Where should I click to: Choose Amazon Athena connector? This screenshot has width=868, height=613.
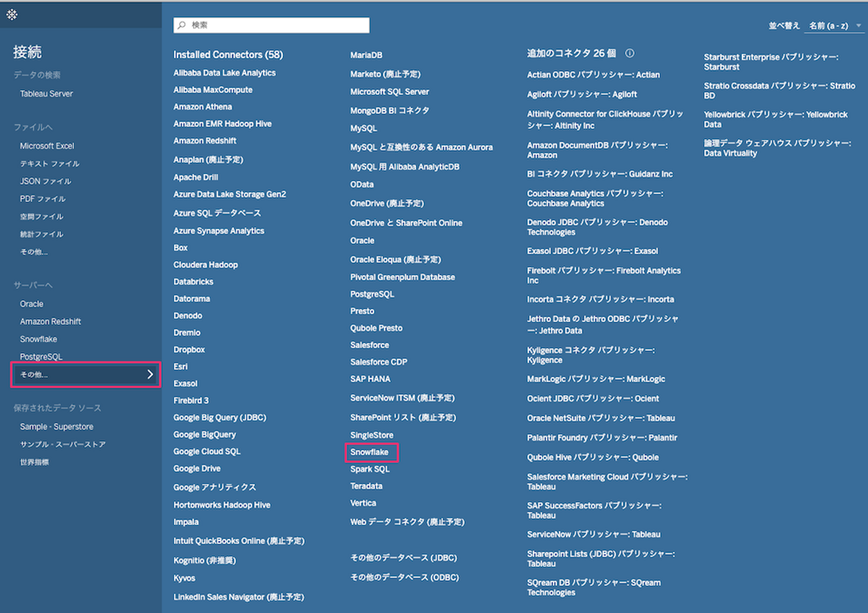(x=203, y=107)
